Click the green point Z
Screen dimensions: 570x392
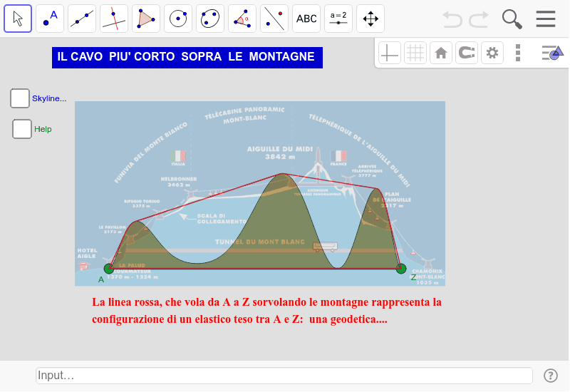coord(400,269)
